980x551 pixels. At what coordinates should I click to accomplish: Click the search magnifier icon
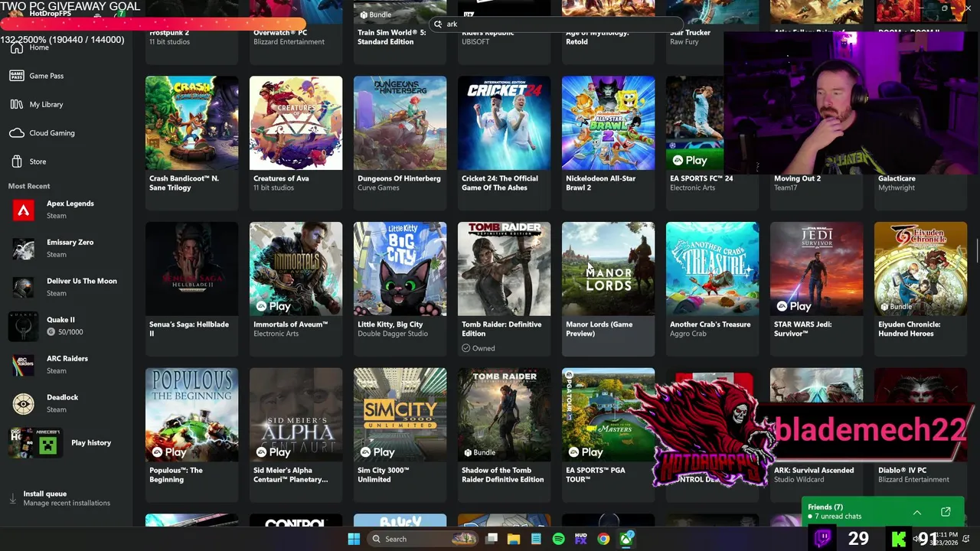(438, 24)
